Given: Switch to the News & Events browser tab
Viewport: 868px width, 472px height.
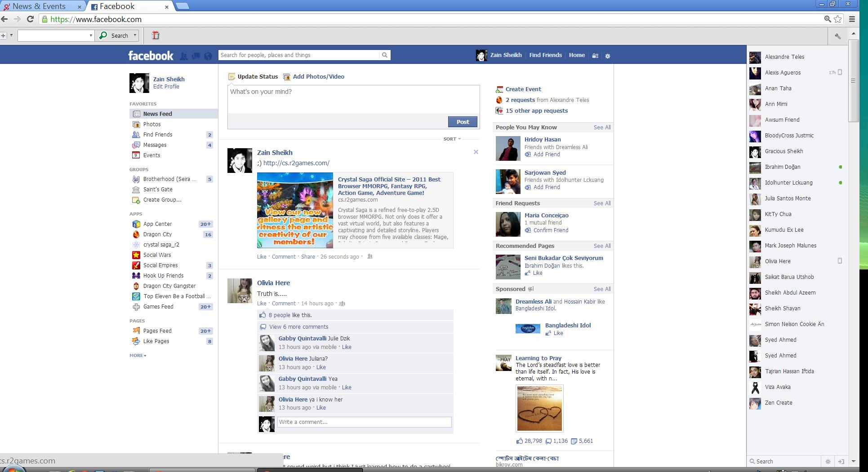Looking at the screenshot, I should click(39, 6).
